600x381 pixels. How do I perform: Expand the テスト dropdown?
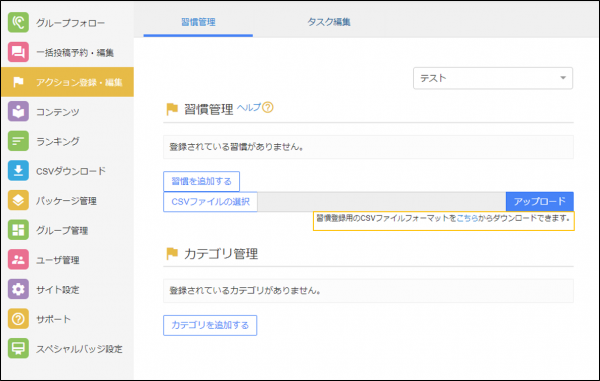coord(493,78)
